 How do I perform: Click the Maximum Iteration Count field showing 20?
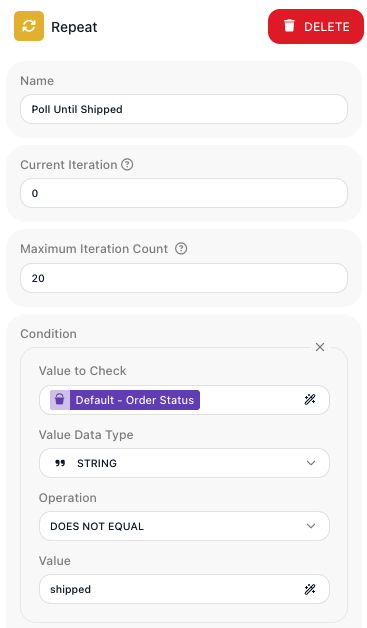[184, 278]
